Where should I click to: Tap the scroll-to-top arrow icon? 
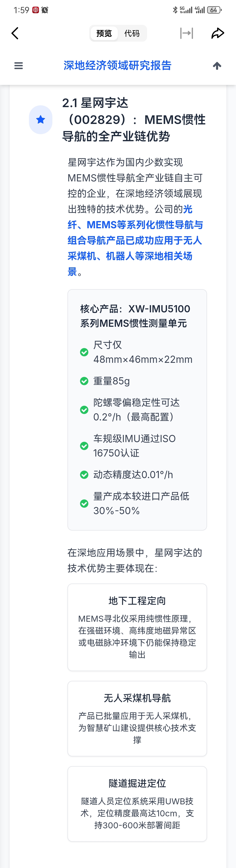tap(217, 66)
